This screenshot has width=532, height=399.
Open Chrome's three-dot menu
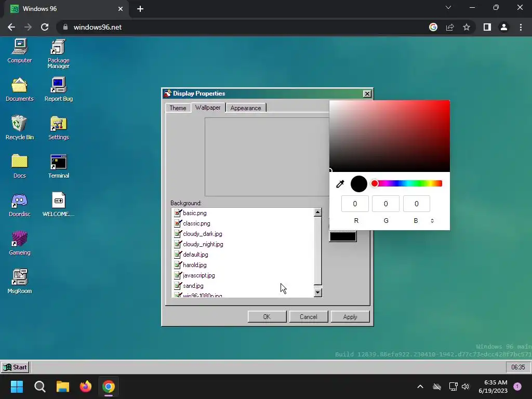point(521,27)
